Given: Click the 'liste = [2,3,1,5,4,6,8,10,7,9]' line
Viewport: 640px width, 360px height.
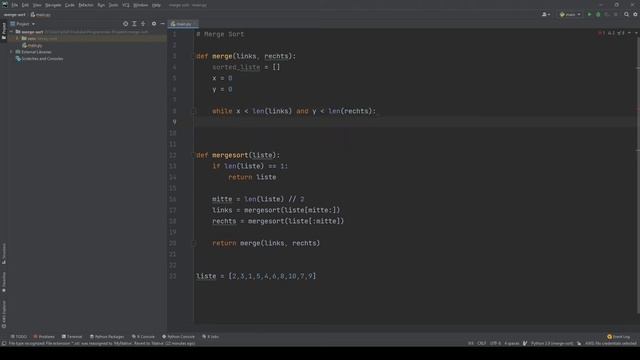Looking at the screenshot, I should [256, 276].
